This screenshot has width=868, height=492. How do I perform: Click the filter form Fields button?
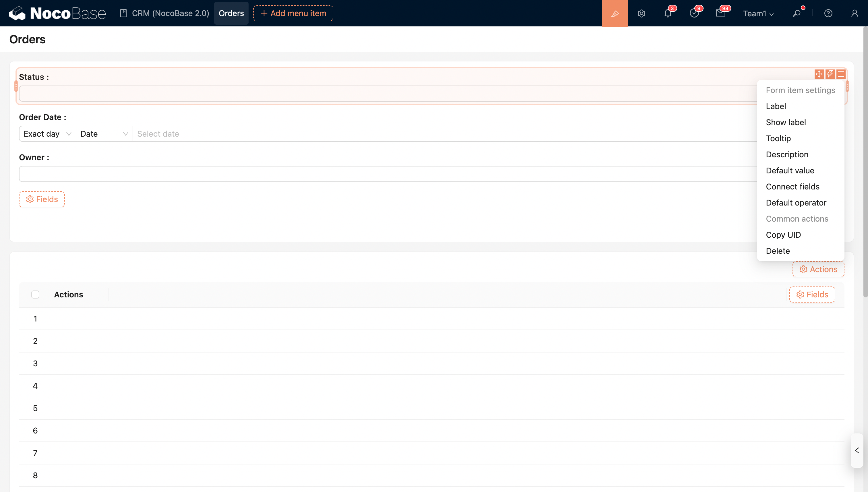pyautogui.click(x=42, y=199)
